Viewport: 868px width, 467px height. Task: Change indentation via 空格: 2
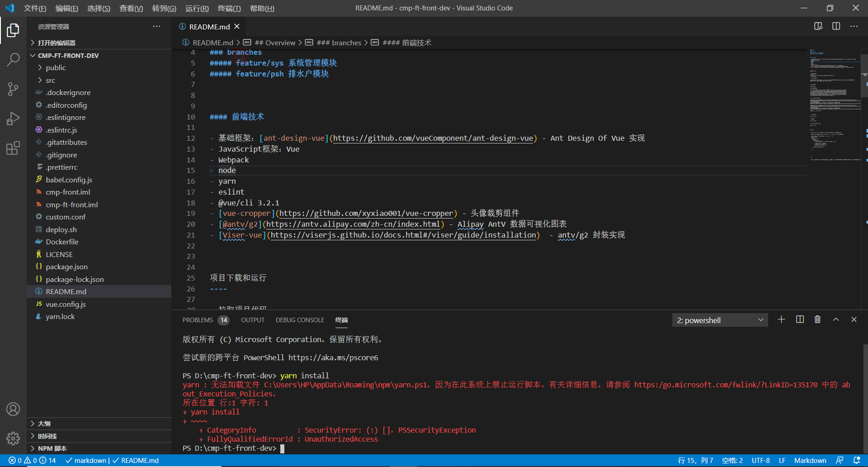click(x=732, y=461)
